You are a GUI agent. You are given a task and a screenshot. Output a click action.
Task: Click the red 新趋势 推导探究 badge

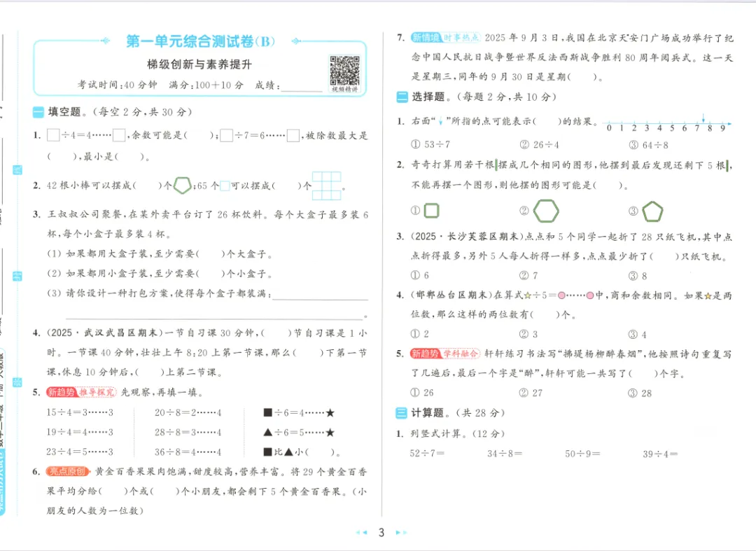(x=81, y=392)
